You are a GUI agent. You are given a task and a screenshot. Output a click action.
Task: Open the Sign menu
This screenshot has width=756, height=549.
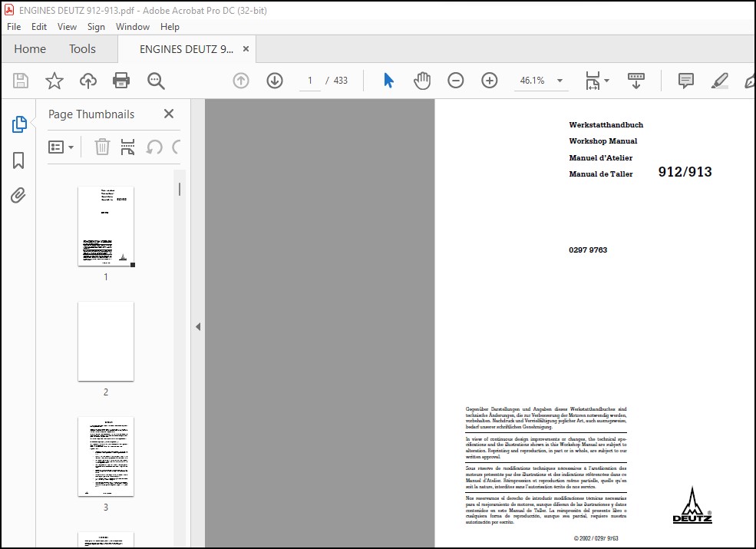coord(96,27)
